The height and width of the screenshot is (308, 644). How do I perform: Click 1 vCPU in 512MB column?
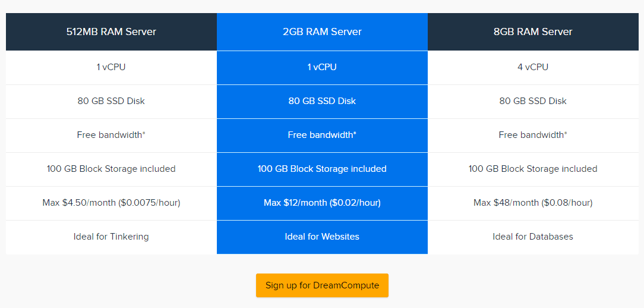[x=111, y=67]
